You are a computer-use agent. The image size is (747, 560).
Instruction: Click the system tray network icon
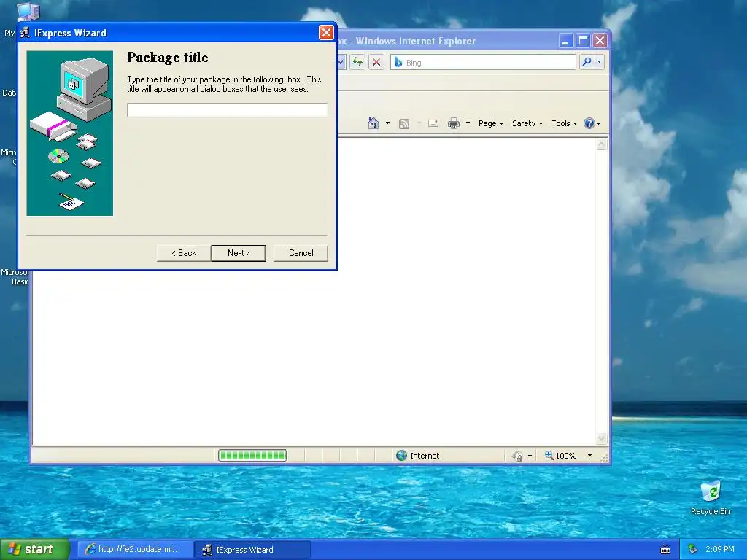693,550
